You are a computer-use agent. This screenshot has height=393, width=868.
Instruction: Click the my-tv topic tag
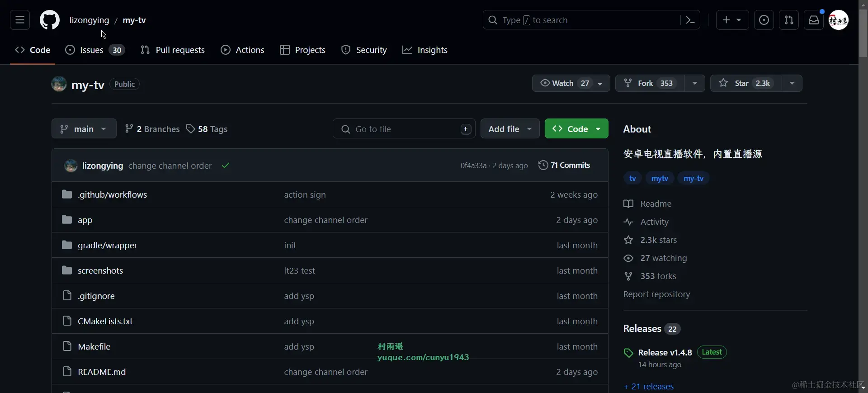693,178
